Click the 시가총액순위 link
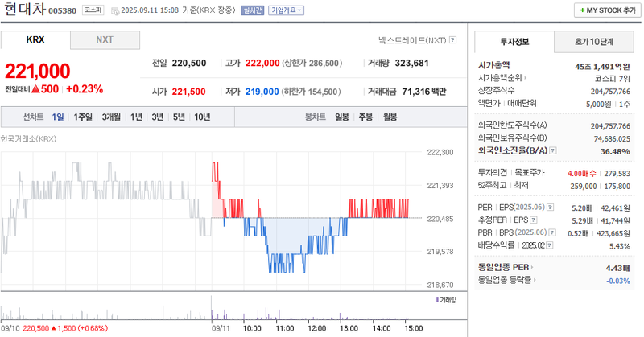This screenshot has width=644, height=337. click(x=500, y=77)
